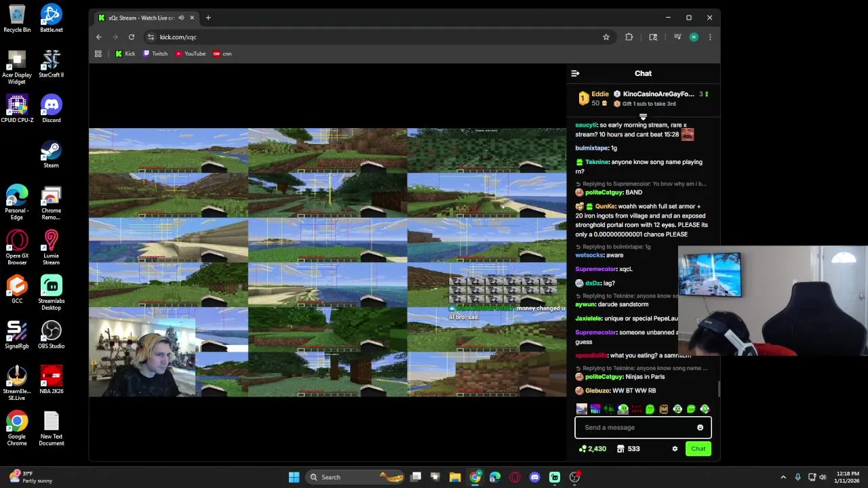
Task: Open the media control icon in Chrome toolbar
Action: click(x=677, y=37)
